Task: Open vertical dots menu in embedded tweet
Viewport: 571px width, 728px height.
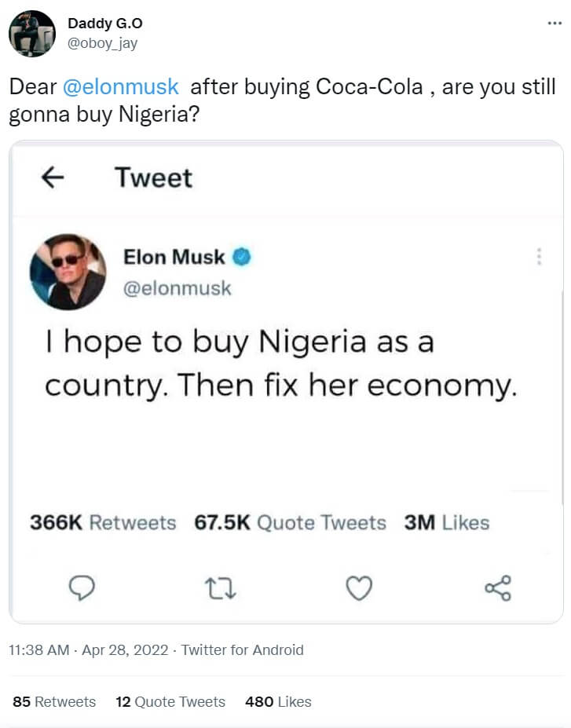Action: (539, 257)
